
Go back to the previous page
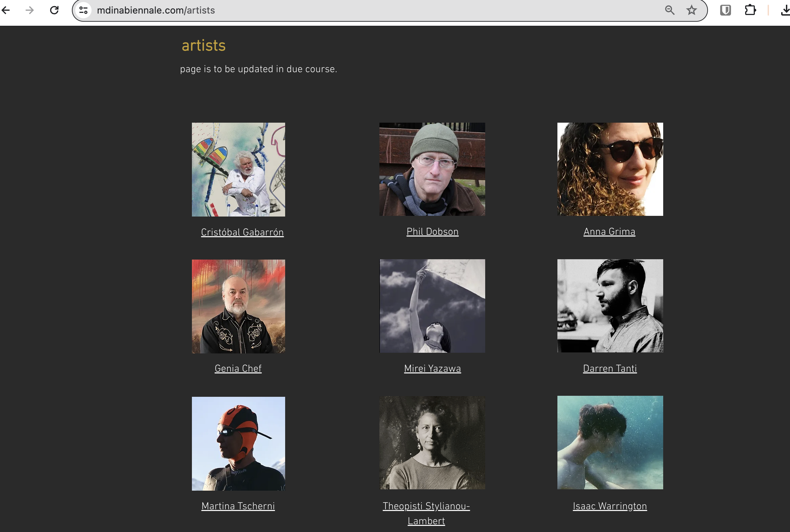click(x=6, y=10)
